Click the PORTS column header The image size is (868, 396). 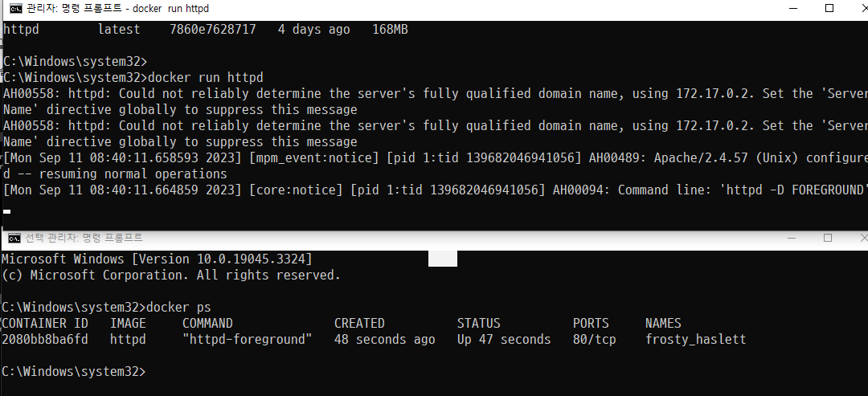coord(591,323)
